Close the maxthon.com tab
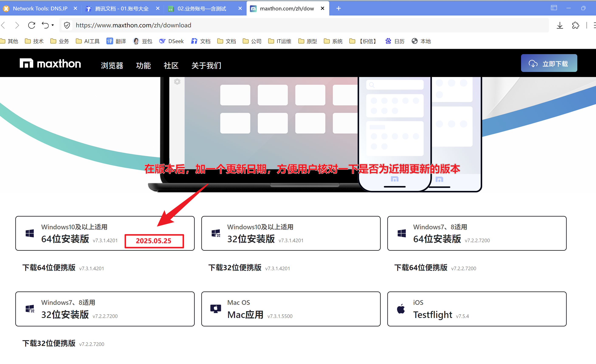 (323, 8)
